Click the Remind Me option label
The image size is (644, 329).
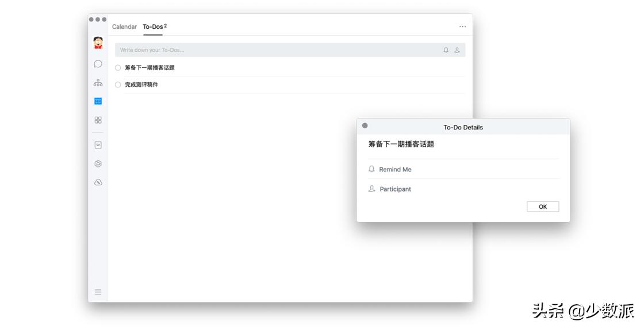tap(395, 169)
